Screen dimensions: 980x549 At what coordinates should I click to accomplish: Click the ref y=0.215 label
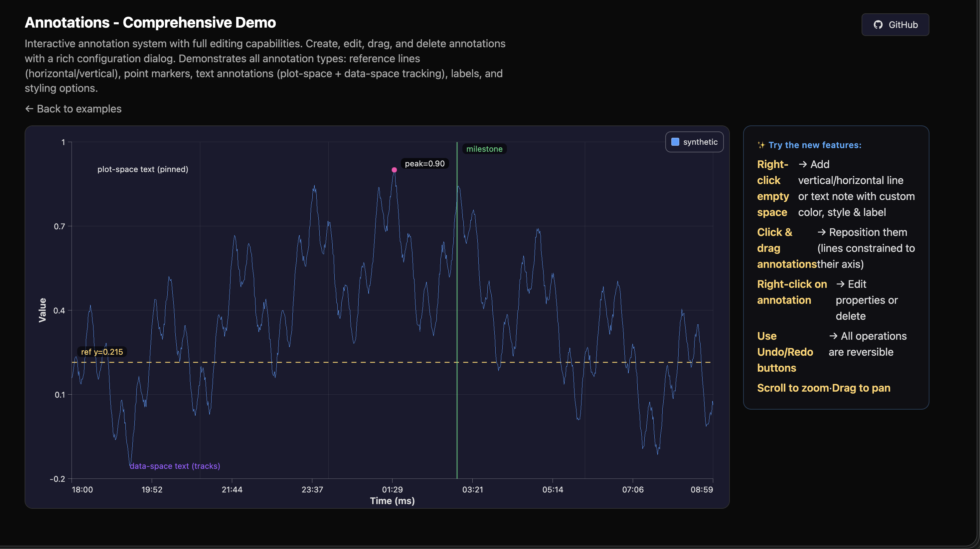[102, 352]
